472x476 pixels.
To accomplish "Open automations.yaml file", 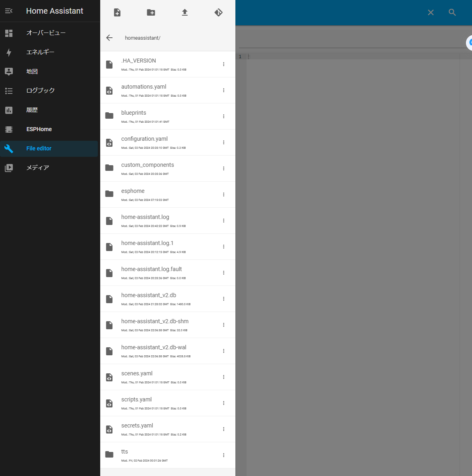I will tap(168, 91).
